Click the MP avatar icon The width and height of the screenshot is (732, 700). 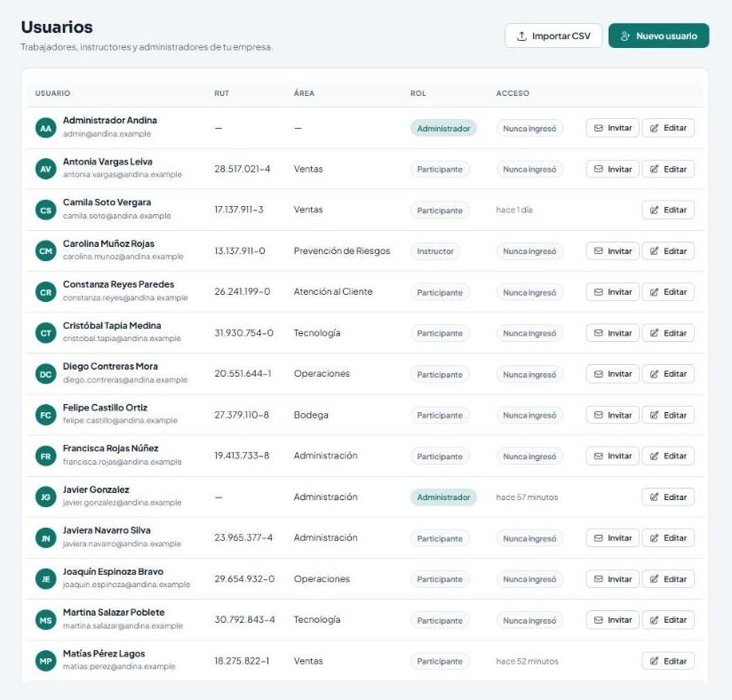(x=46, y=661)
